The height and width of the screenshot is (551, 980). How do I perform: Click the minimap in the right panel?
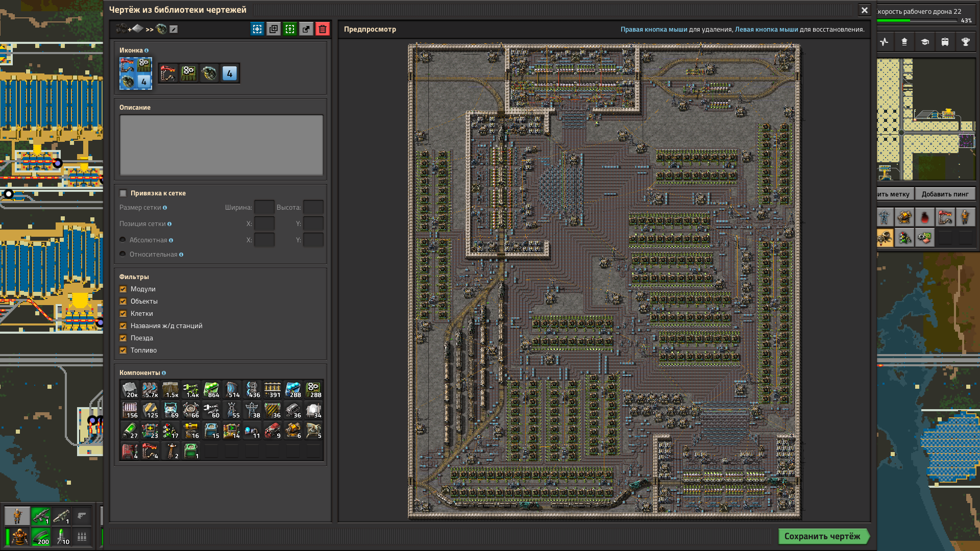tap(926, 119)
